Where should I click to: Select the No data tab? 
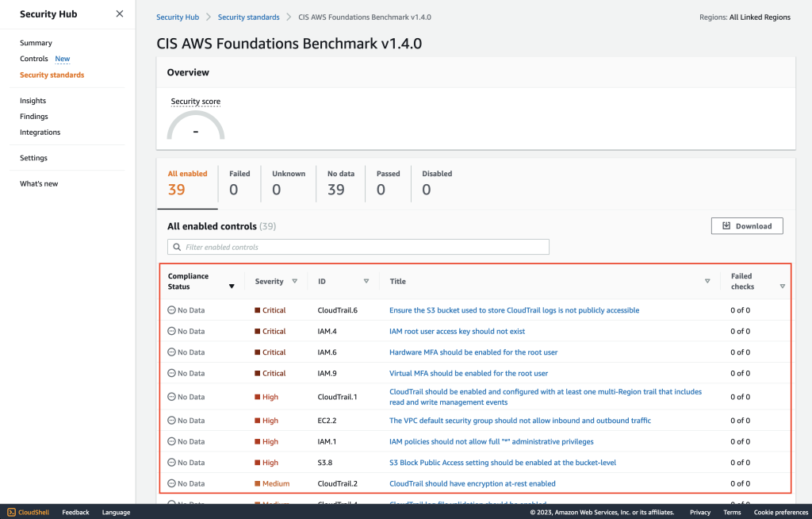340,183
